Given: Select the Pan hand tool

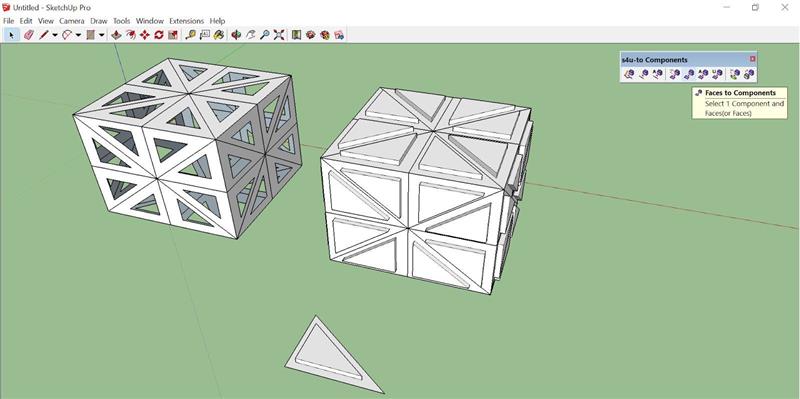Looking at the screenshot, I should (x=250, y=35).
